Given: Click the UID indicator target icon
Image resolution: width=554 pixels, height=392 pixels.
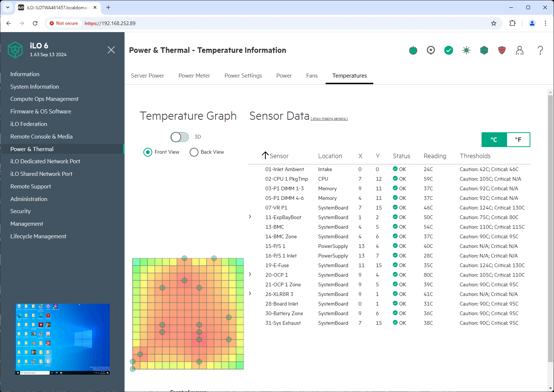Looking at the screenshot, I should [x=431, y=50].
